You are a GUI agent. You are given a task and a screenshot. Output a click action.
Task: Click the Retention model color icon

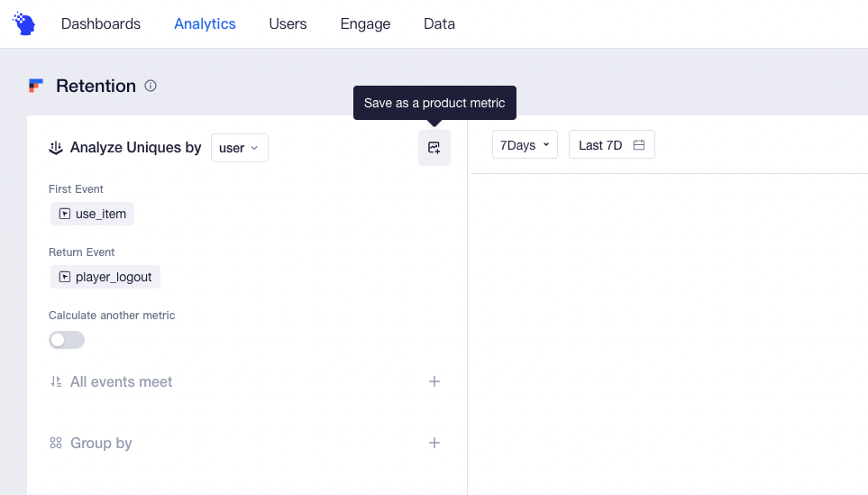pos(36,86)
